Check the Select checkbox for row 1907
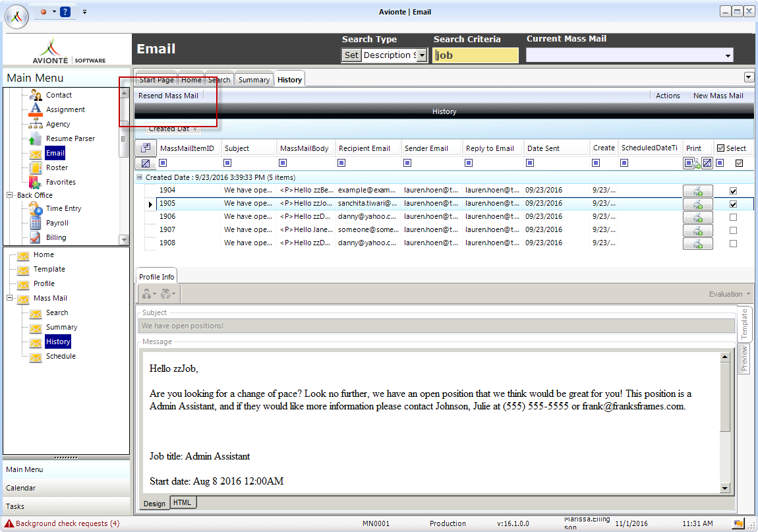758x532 pixels. (x=733, y=230)
